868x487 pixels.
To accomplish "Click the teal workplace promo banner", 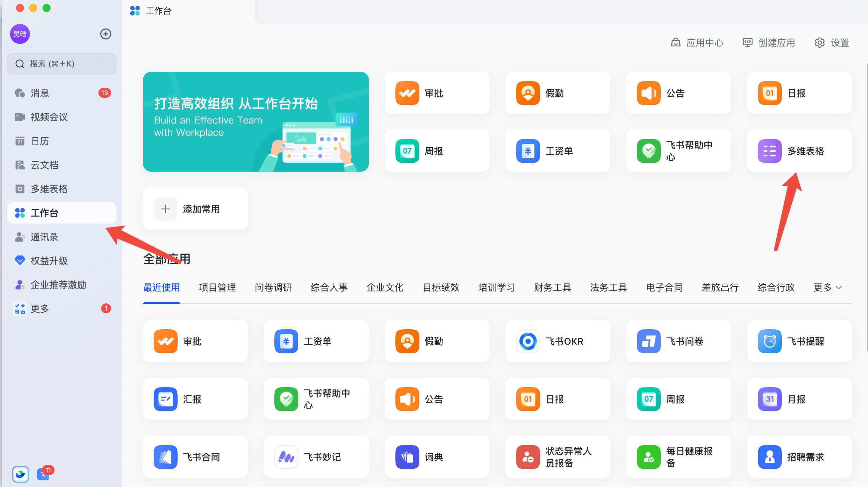I will pyautogui.click(x=256, y=122).
